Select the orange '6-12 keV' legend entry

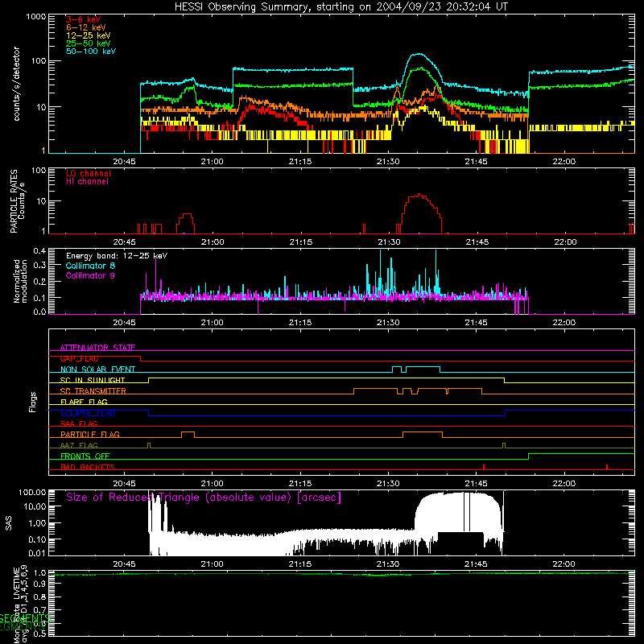(x=86, y=27)
